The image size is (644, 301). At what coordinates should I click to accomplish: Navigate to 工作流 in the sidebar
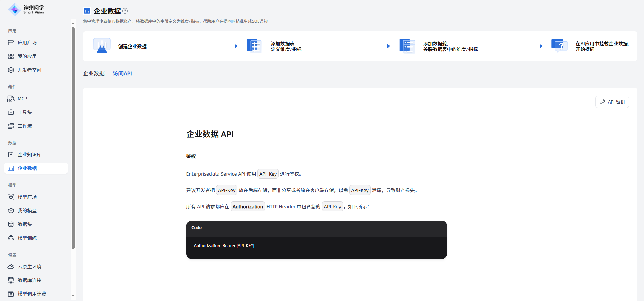click(25, 126)
